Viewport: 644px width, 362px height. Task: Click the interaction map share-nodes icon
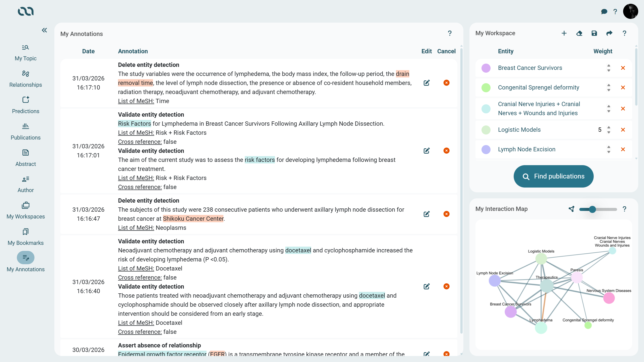click(x=572, y=209)
